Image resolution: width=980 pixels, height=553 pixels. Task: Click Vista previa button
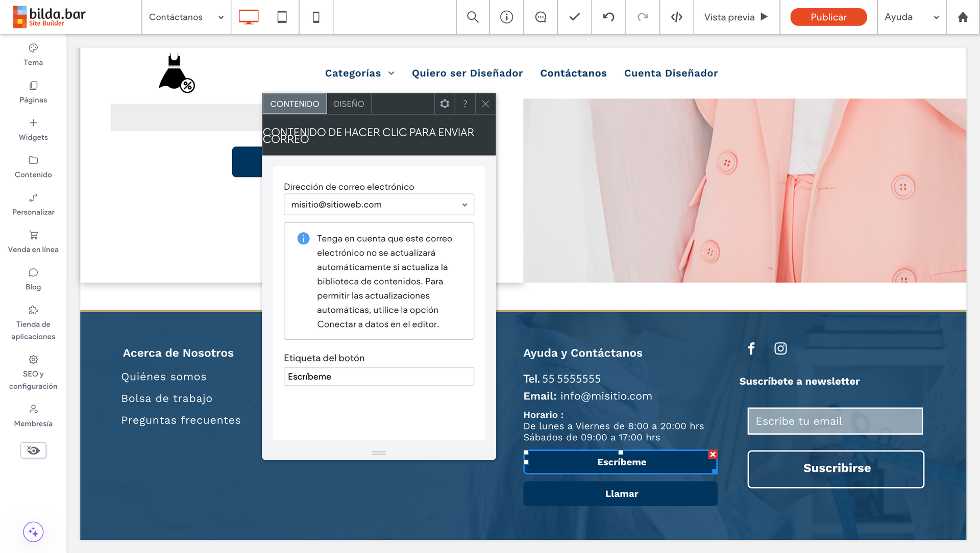736,17
